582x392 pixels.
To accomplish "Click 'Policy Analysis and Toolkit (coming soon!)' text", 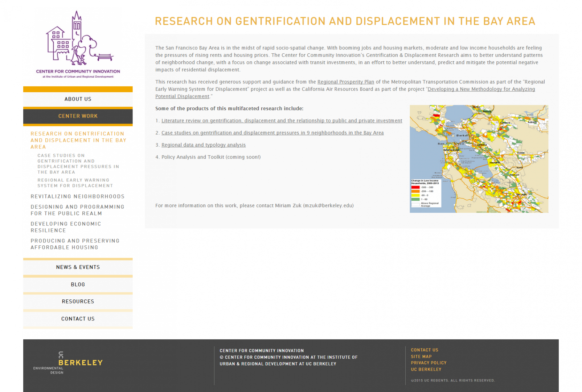I will 211,157.
